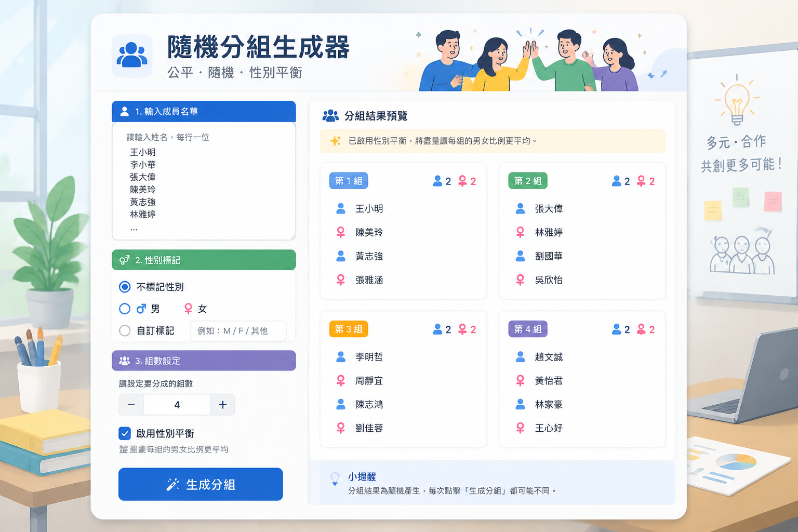This screenshot has height=532, width=798.
Task: Click the male count icon in 第 1 組
Action: (x=437, y=181)
